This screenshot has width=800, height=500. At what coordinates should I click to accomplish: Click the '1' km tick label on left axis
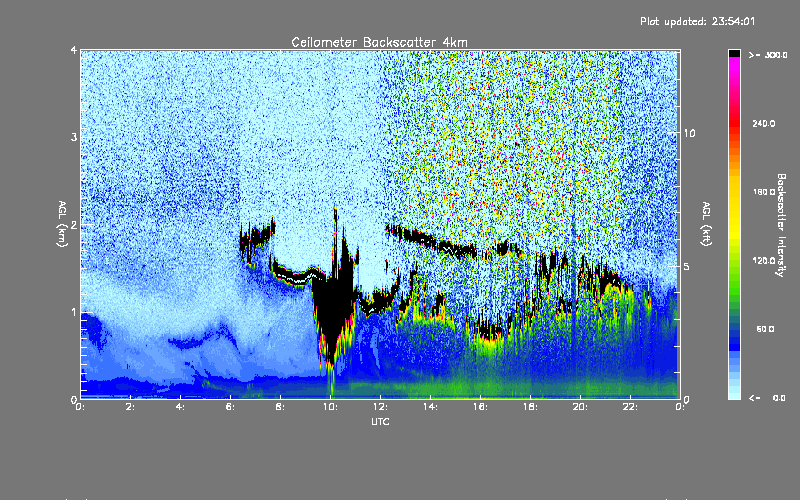point(74,312)
